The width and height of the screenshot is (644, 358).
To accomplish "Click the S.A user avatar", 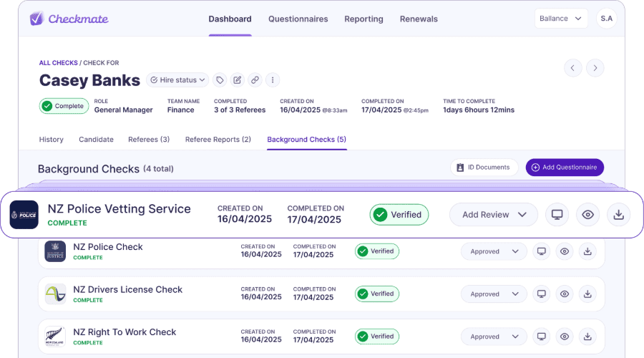I will [606, 19].
